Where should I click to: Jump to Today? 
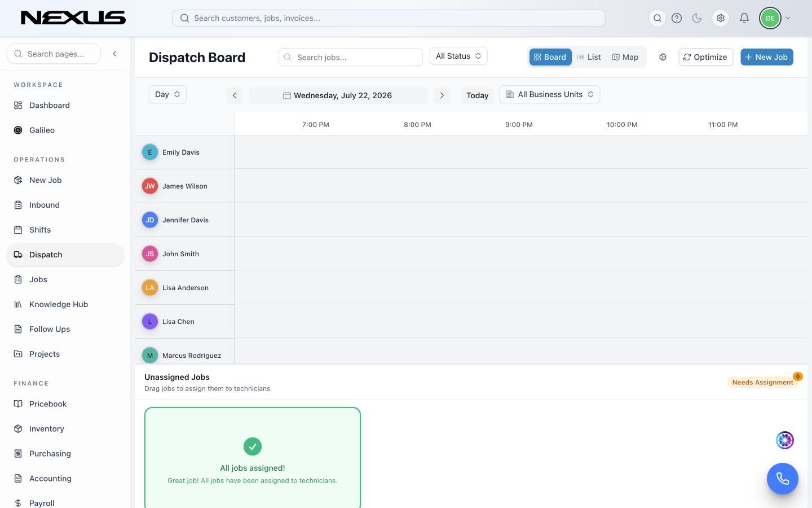[x=478, y=95]
